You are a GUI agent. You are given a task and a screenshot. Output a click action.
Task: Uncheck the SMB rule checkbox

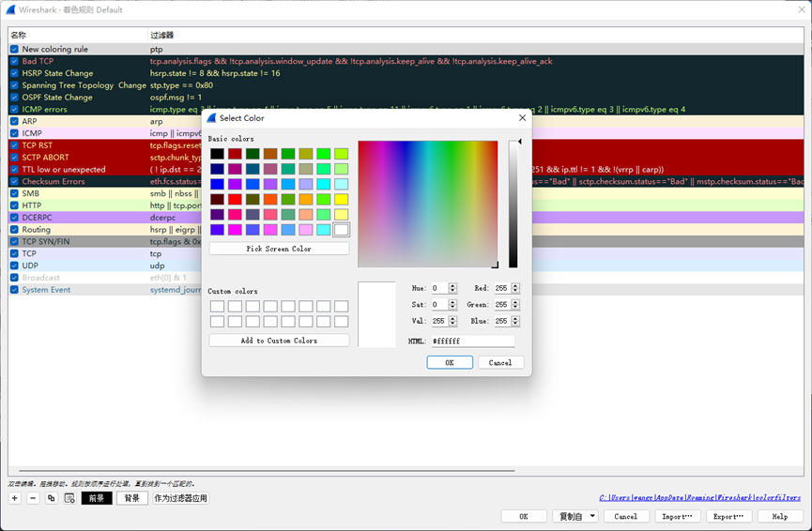click(14, 193)
